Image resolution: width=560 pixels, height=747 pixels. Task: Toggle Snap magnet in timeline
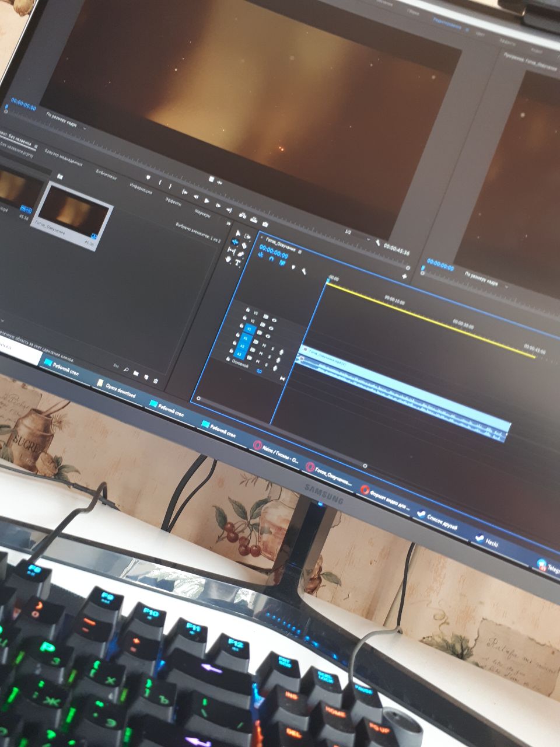coord(271,259)
